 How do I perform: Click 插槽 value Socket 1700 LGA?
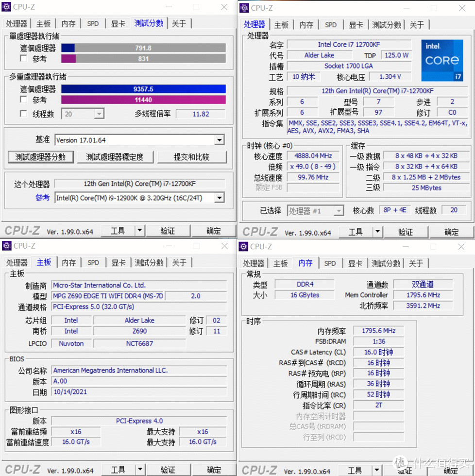point(349,66)
